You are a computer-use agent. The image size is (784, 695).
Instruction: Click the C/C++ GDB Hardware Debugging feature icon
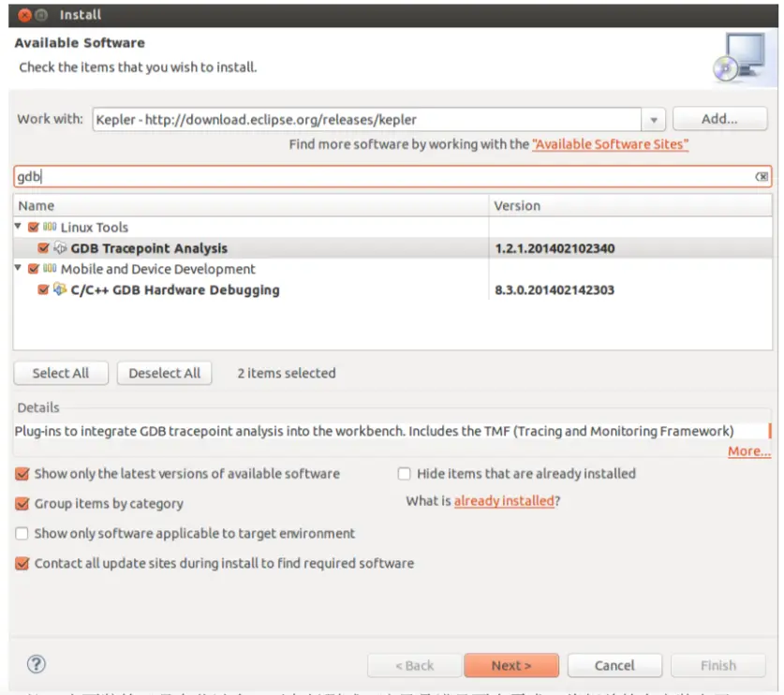(x=60, y=289)
